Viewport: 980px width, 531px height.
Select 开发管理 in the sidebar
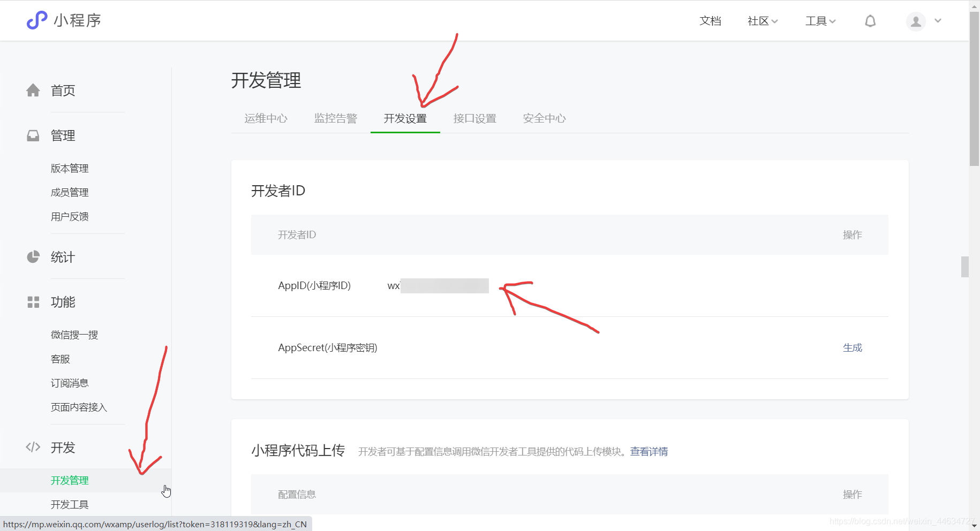70,480
